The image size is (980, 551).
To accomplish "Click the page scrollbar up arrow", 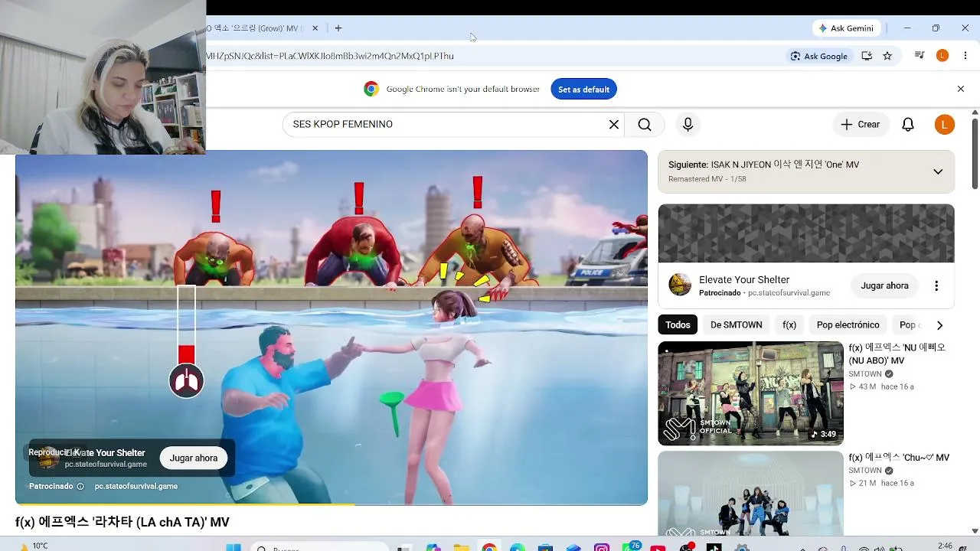I will coord(975,113).
